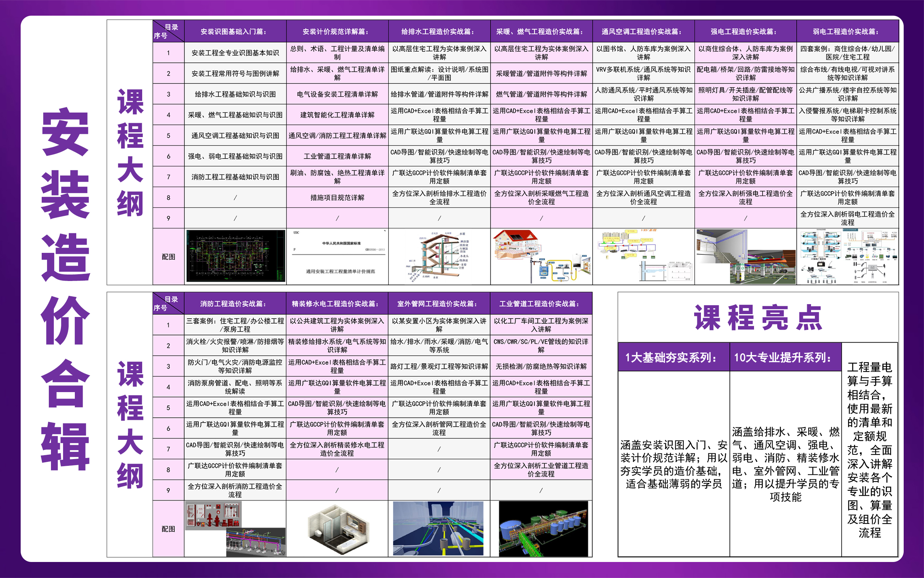Select the cell 三套案例：住宅工程/办公楼工程/泵房工程

tap(235, 325)
